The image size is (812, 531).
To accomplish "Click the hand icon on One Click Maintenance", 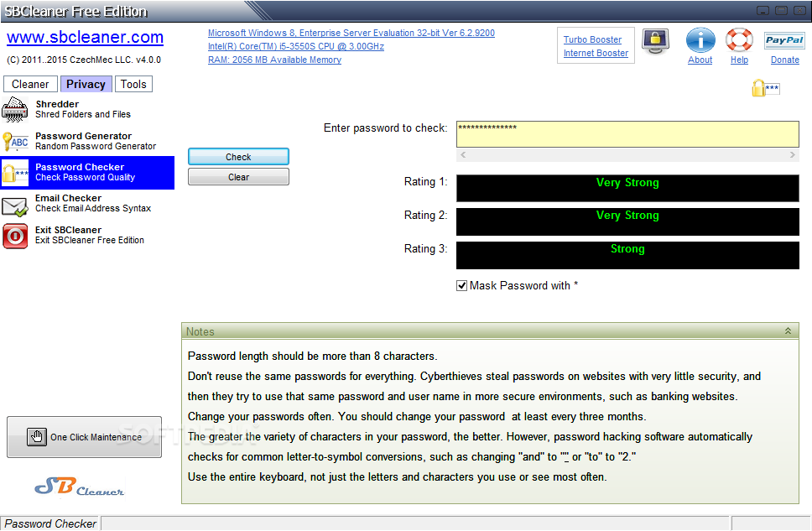I will tap(37, 437).
